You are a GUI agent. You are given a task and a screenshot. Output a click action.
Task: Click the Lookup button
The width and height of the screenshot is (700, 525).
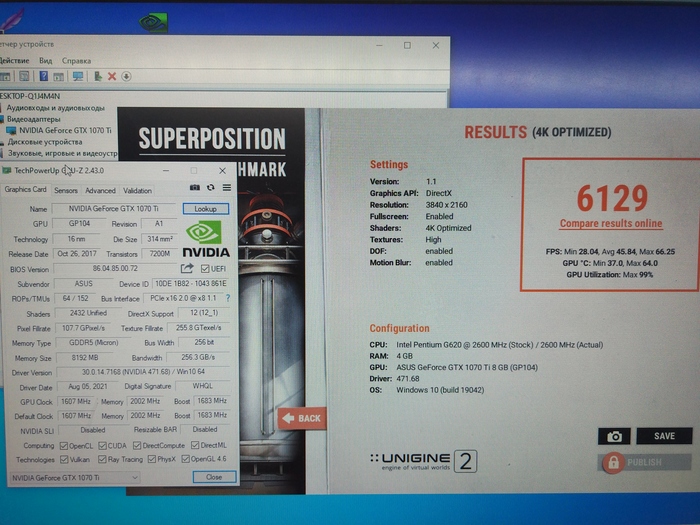point(206,208)
